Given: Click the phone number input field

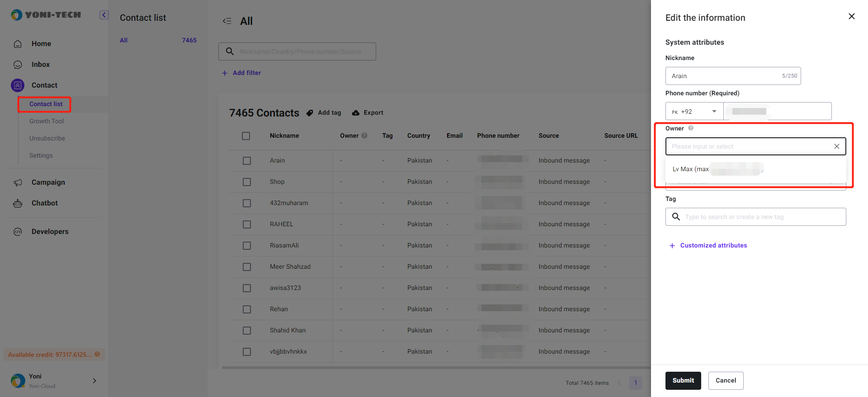Looking at the screenshot, I should 778,111.
